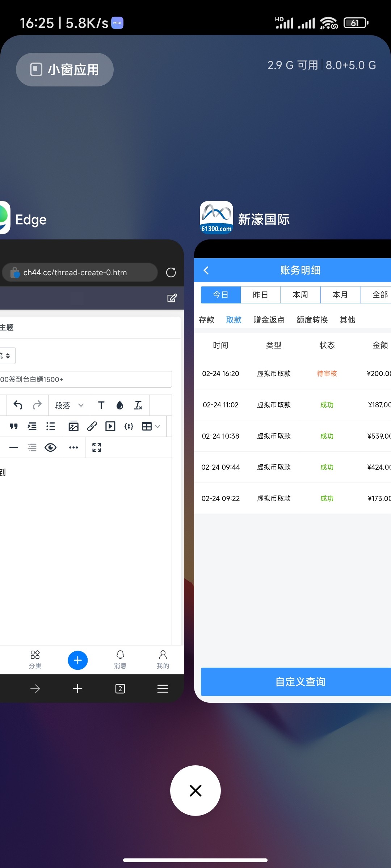Open the 段落 paragraph style dropdown

(x=69, y=405)
